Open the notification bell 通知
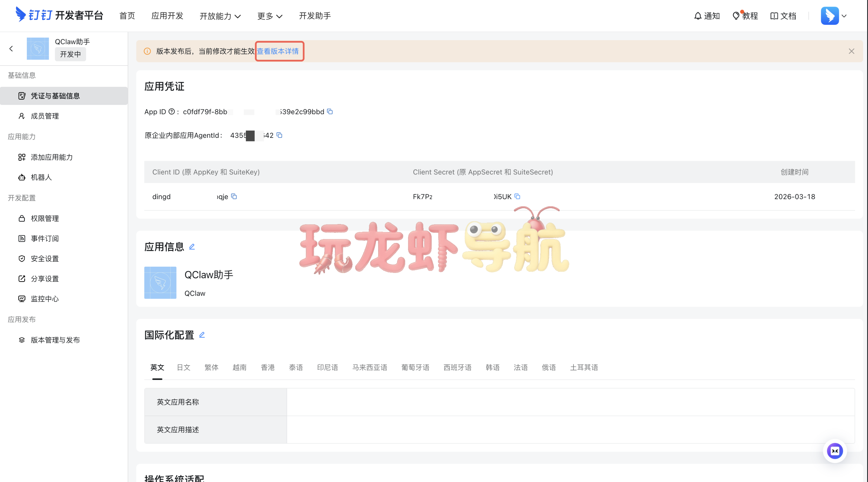 coord(706,16)
